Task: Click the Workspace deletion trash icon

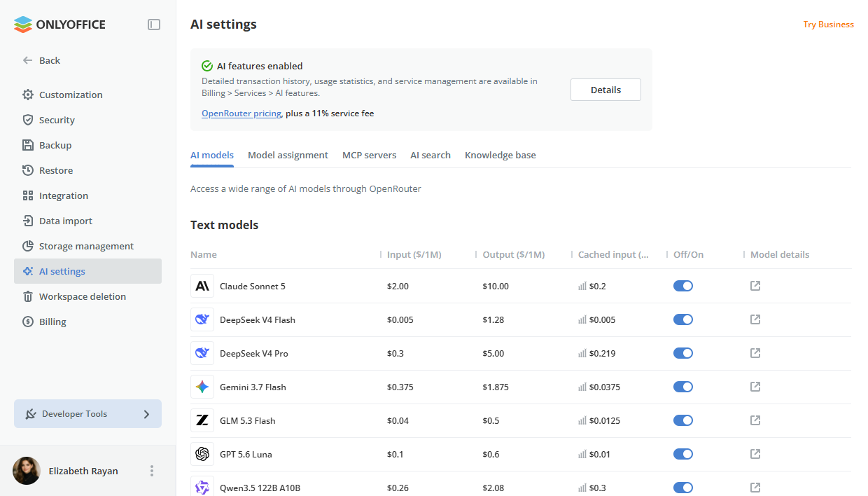Action: point(28,296)
